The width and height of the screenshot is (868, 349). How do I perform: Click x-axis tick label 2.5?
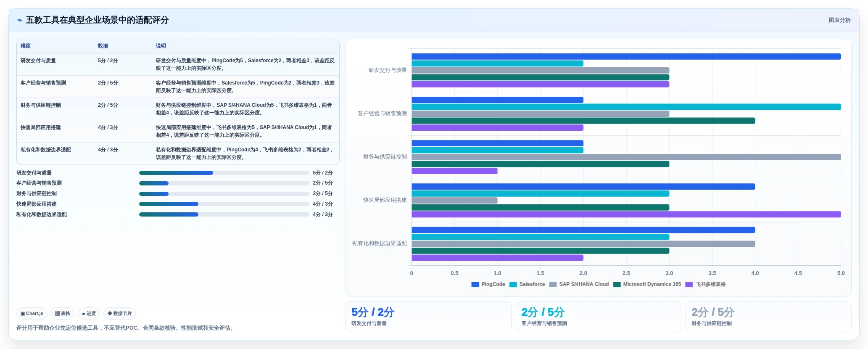tap(626, 273)
